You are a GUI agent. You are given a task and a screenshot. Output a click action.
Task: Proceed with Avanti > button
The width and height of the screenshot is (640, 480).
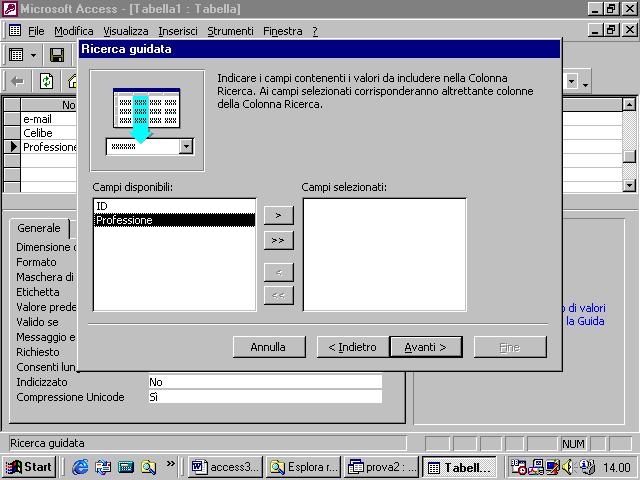[x=426, y=347]
